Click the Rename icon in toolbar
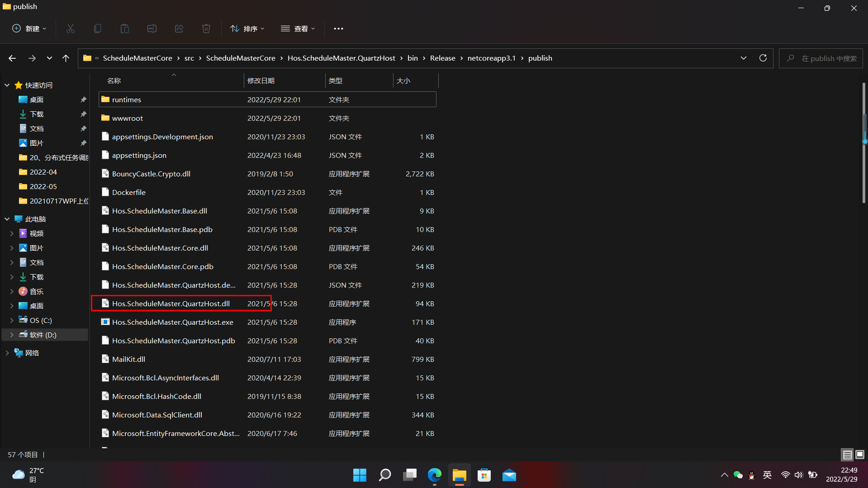This screenshot has height=488, width=868. click(152, 28)
